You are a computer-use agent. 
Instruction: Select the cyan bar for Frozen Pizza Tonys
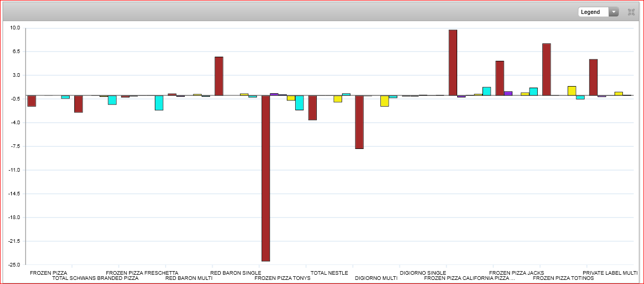coord(299,103)
